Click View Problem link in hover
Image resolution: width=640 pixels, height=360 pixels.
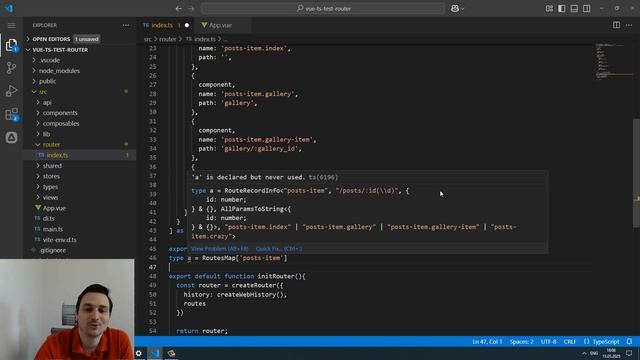point(220,249)
